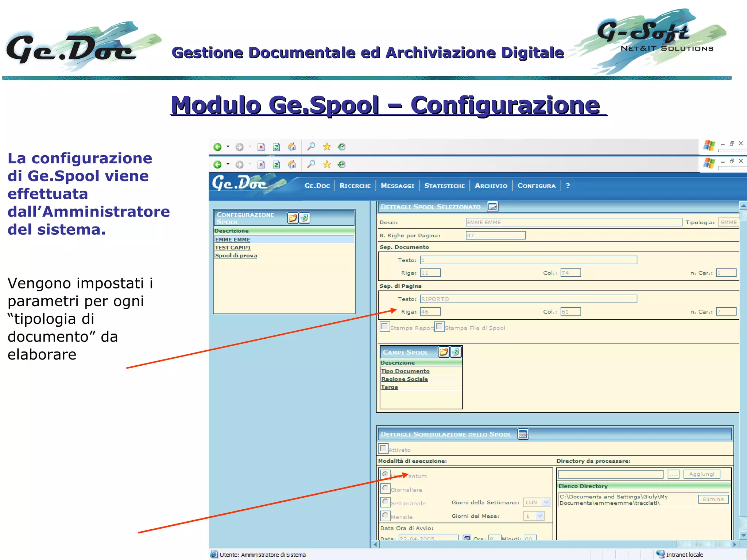Select the Una Tantum radio option

385,474
